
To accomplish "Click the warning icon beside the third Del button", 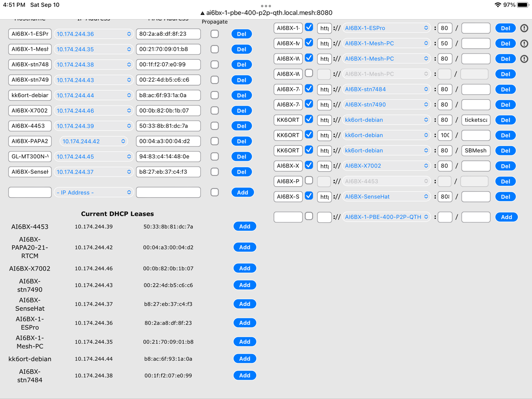I will pos(525,59).
